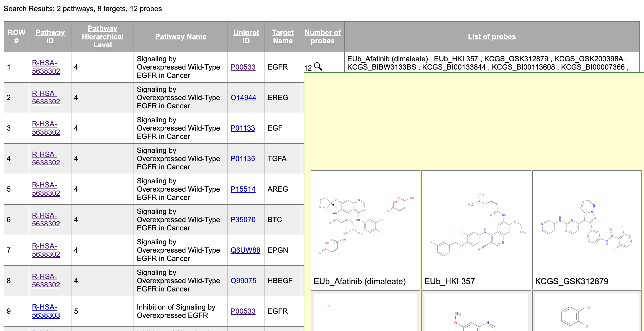Open pathway R-HSA-5638302 in row 8
644x331 pixels.
[x=46, y=281]
